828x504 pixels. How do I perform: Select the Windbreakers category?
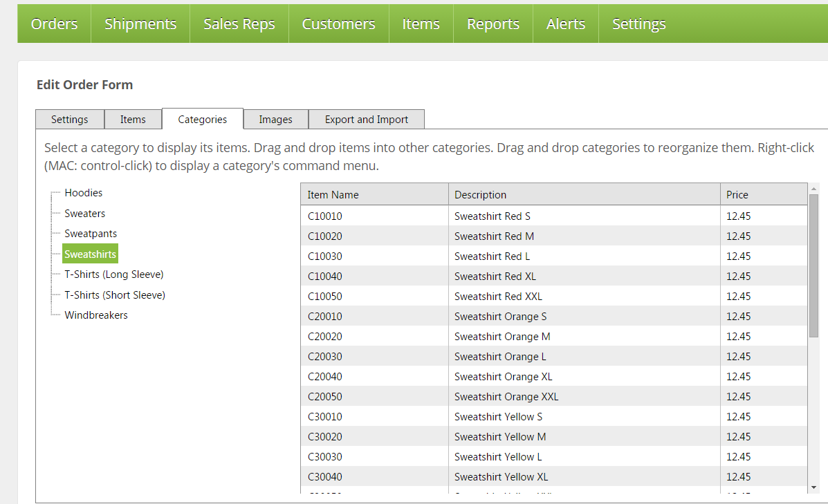pos(96,315)
